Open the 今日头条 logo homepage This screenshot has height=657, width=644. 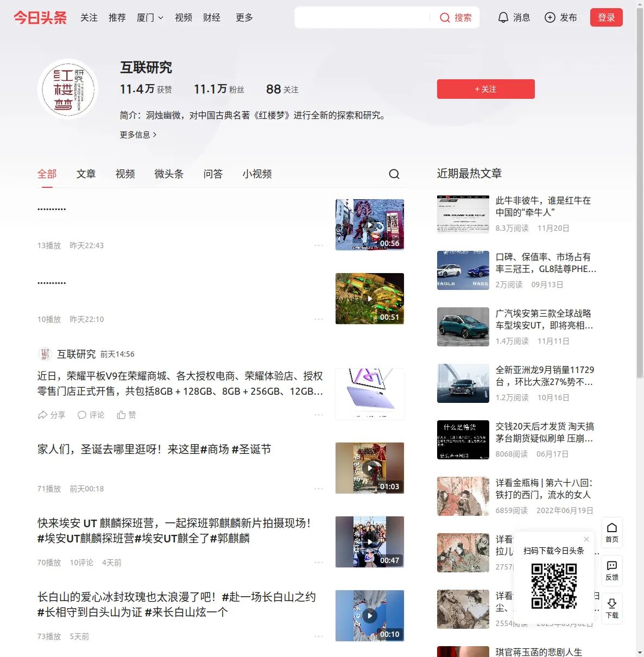point(40,17)
